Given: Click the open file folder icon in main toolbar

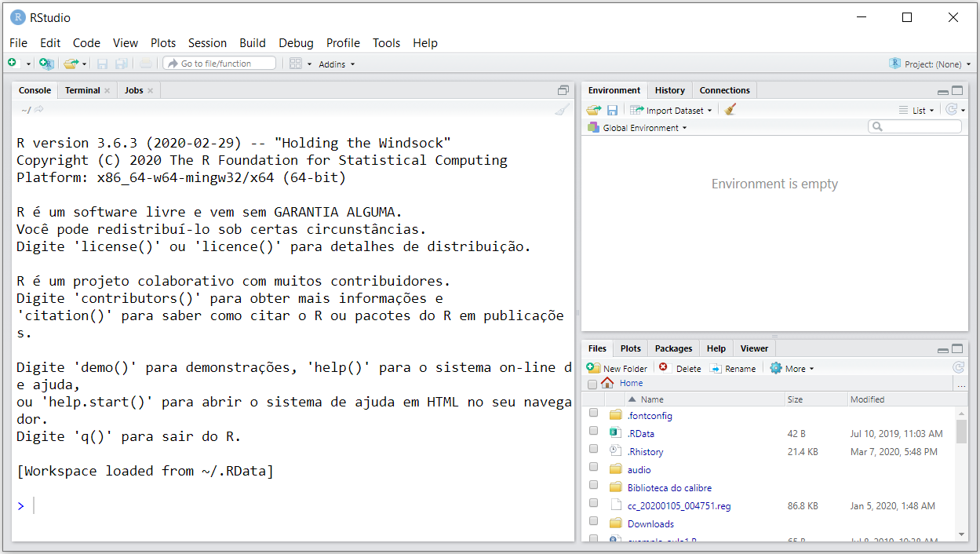Looking at the screenshot, I should 71,64.
